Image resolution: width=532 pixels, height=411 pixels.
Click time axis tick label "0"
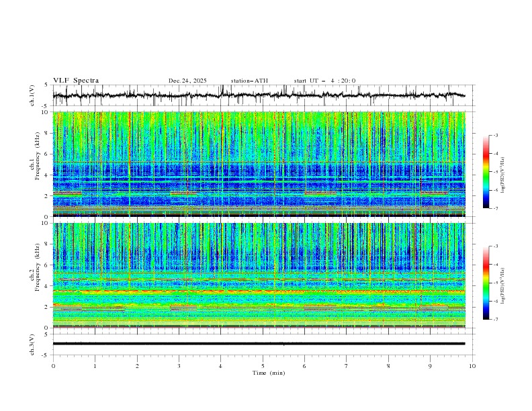click(x=53, y=366)
